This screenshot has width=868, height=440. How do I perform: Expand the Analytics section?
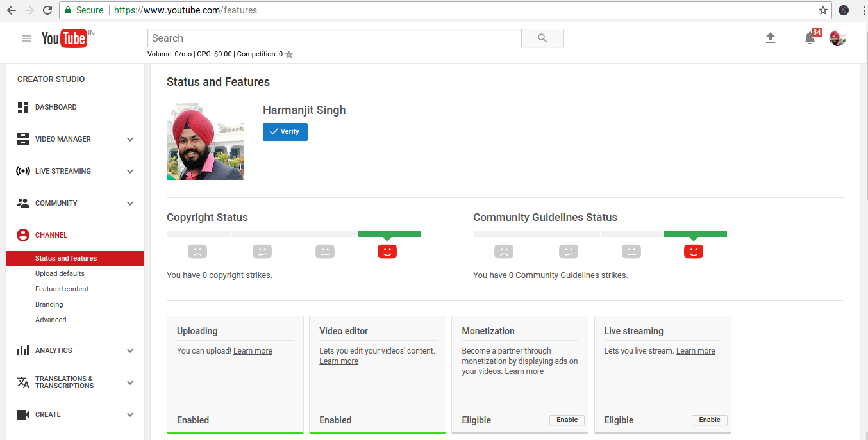[x=130, y=350]
